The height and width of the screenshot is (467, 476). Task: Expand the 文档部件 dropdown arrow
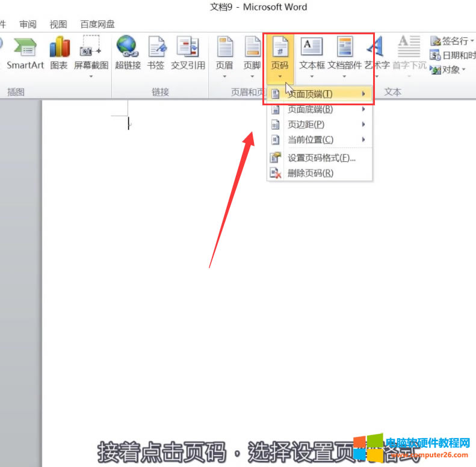[x=344, y=76]
